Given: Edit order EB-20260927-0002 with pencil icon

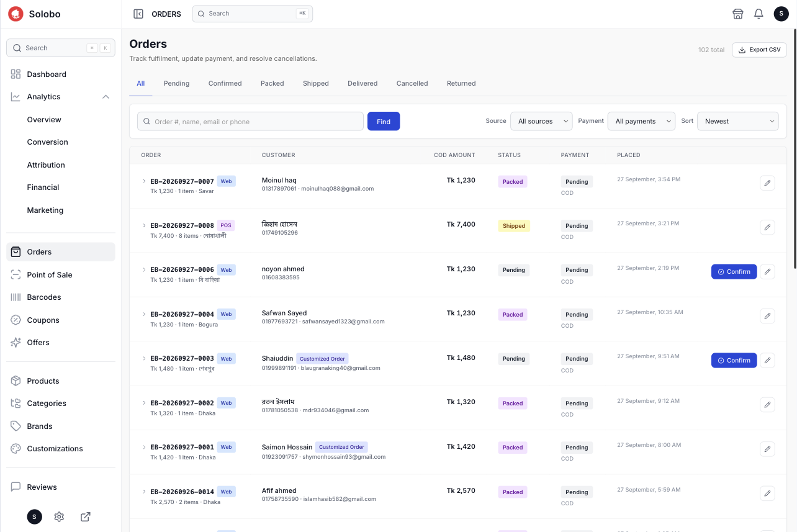Looking at the screenshot, I should (x=767, y=404).
